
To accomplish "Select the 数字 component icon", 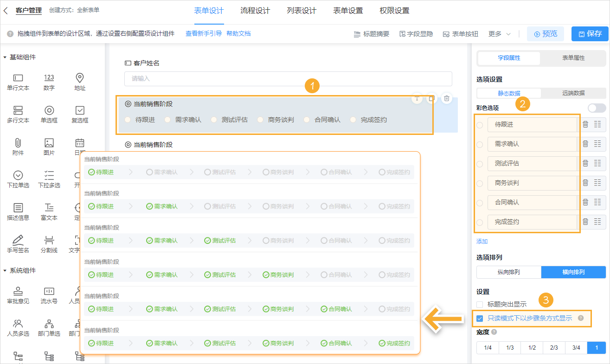I will (49, 78).
